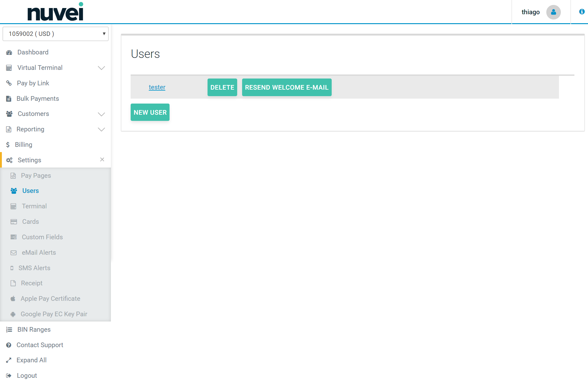Screen dimensions: 588x383
Task: Click the blue info icon in header
Action: [x=582, y=12]
